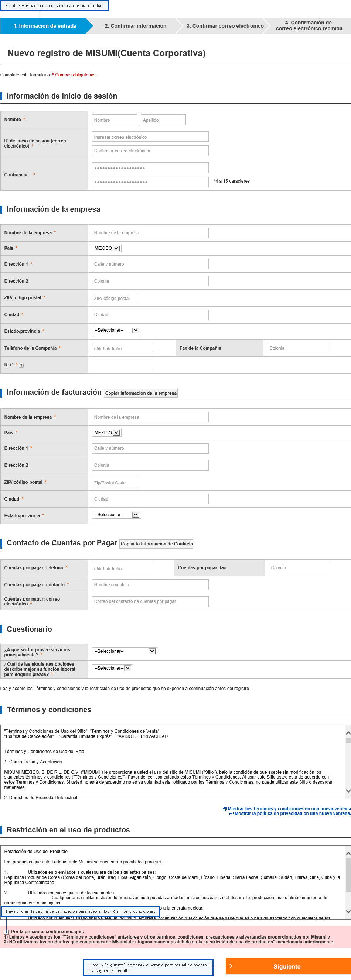Image resolution: width=351 pixels, height=980 pixels.
Task: Click the Fax de la Compañía field
Action: point(298,348)
